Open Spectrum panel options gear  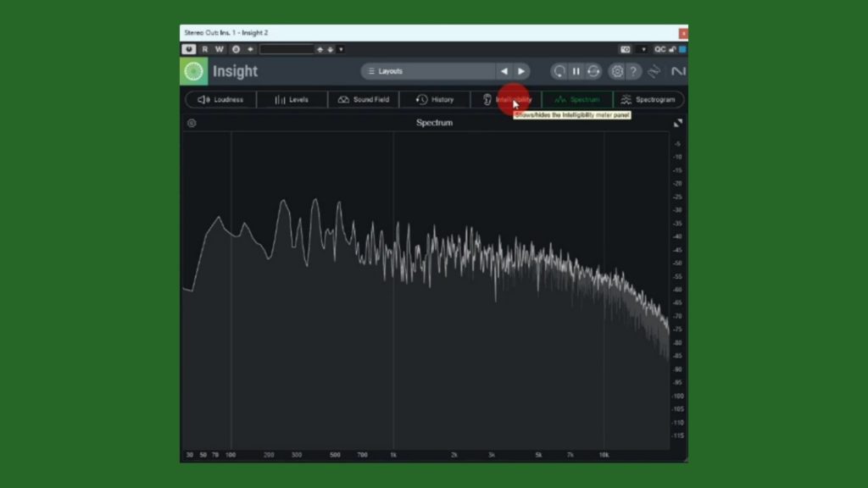[192, 123]
